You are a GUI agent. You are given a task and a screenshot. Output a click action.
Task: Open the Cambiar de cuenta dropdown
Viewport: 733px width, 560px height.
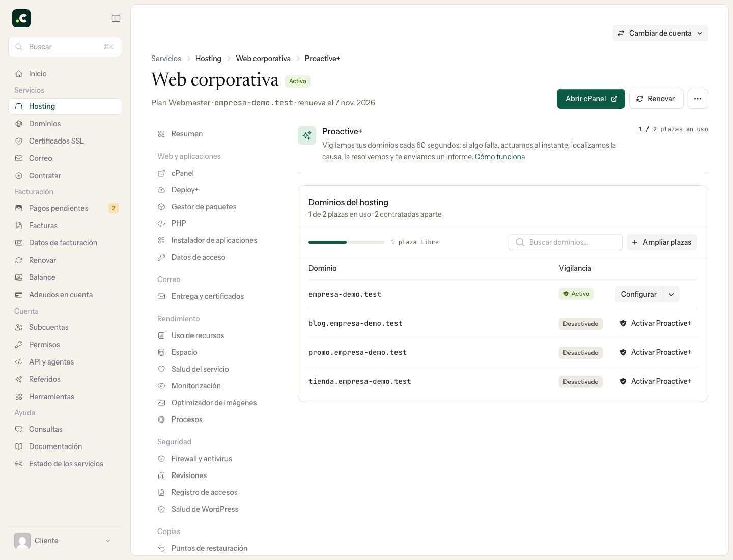[x=660, y=33]
